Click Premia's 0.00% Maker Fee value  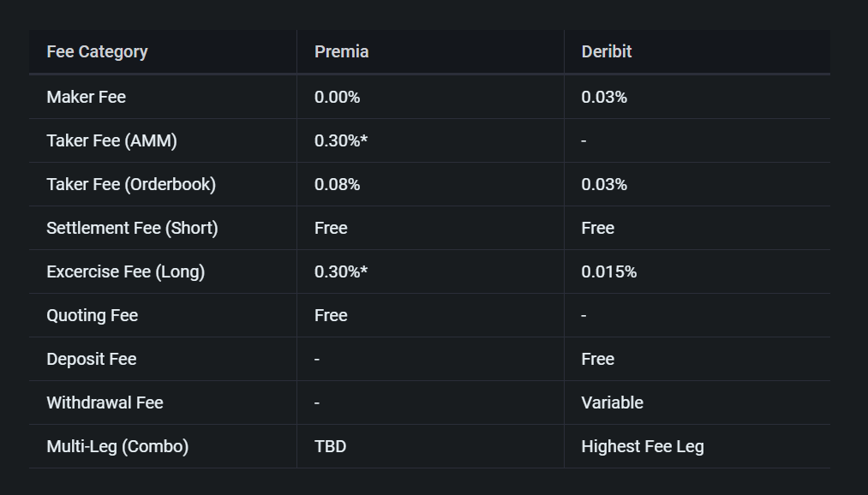[337, 97]
